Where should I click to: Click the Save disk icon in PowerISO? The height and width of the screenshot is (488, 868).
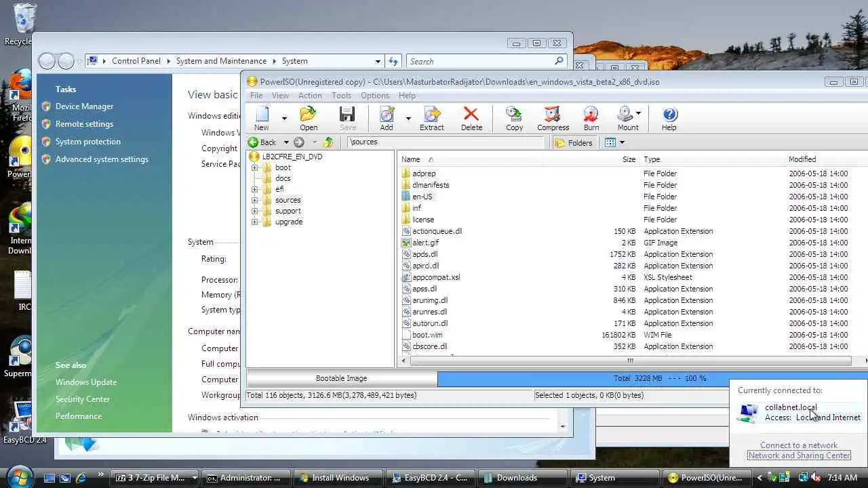(x=347, y=114)
